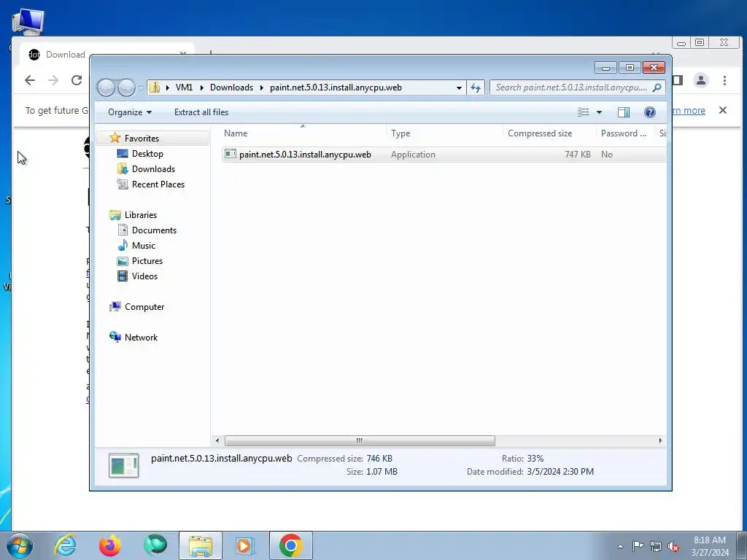Change the view using the views icon
The image size is (747, 560).
point(583,112)
